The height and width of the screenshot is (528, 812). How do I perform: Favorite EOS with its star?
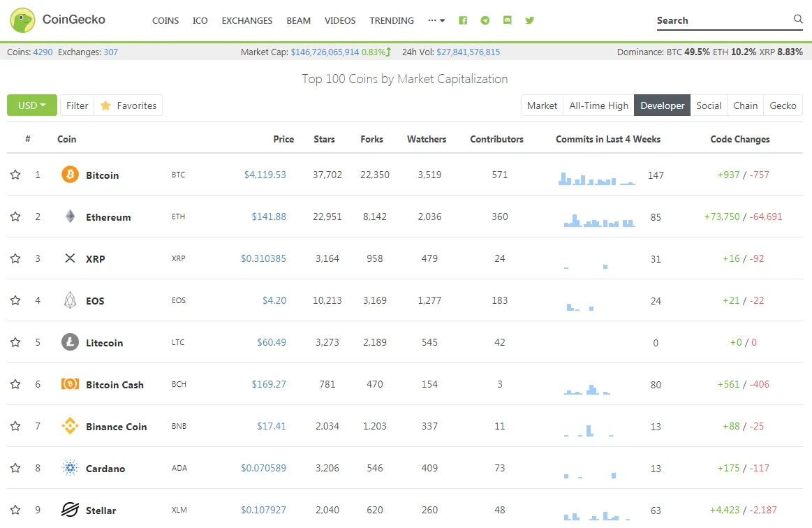(x=15, y=300)
